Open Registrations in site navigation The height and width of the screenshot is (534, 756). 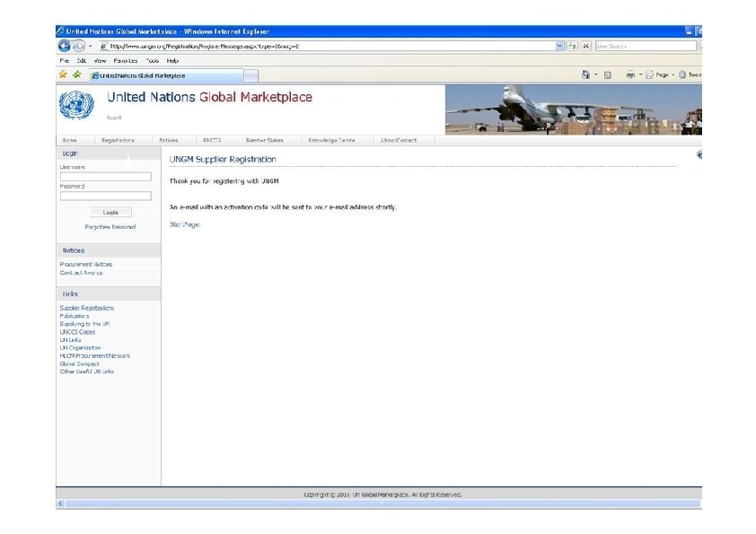point(118,140)
